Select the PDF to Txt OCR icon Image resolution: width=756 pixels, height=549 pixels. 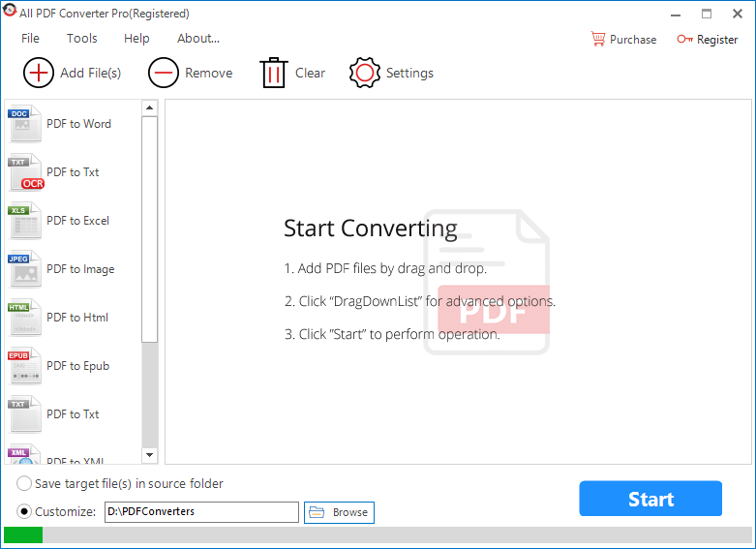[x=25, y=172]
